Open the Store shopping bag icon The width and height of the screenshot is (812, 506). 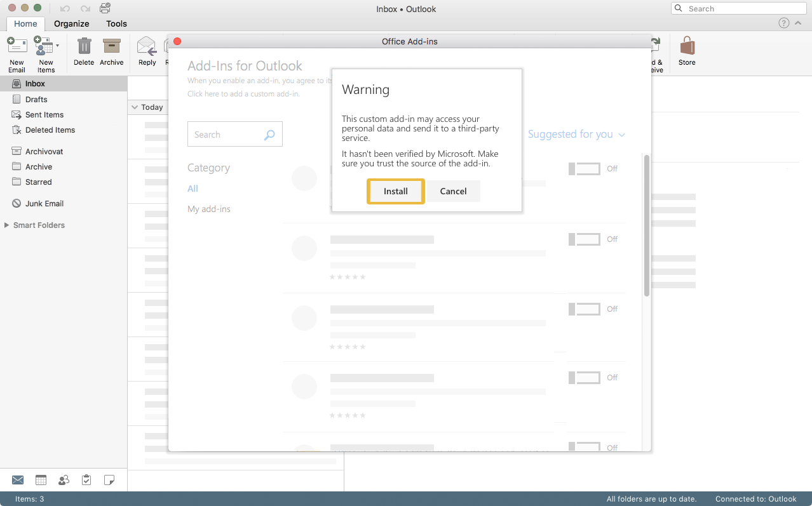click(x=687, y=46)
